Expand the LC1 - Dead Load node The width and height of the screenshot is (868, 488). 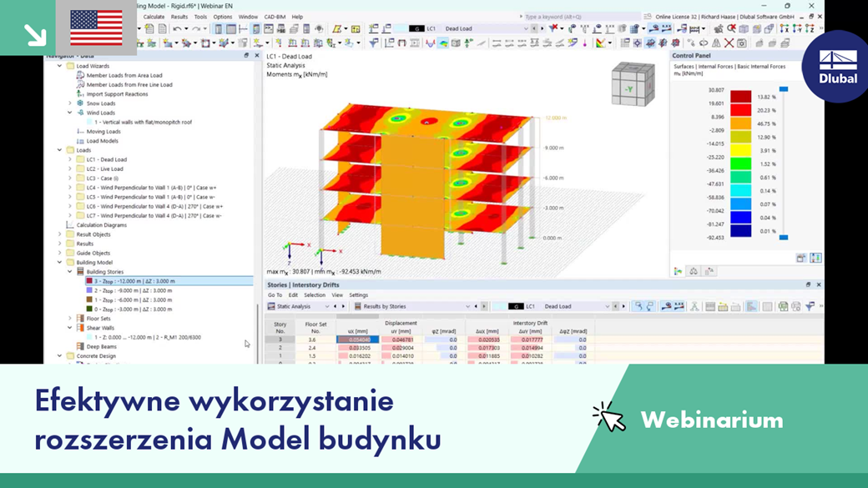tap(70, 159)
